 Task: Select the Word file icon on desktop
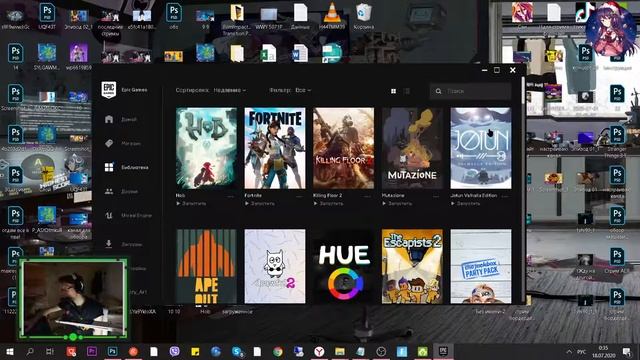click(x=300, y=53)
